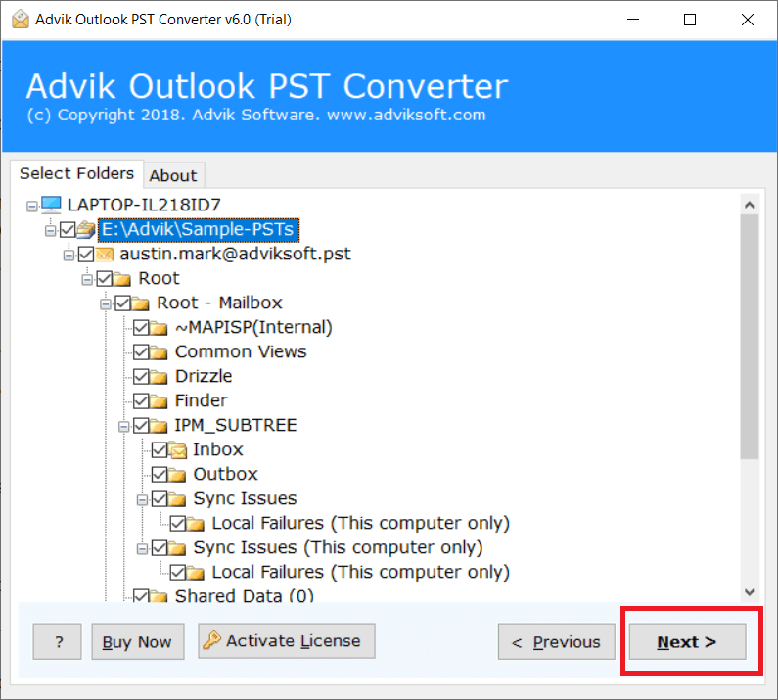Click the scrollbar up arrow

pyautogui.click(x=750, y=204)
